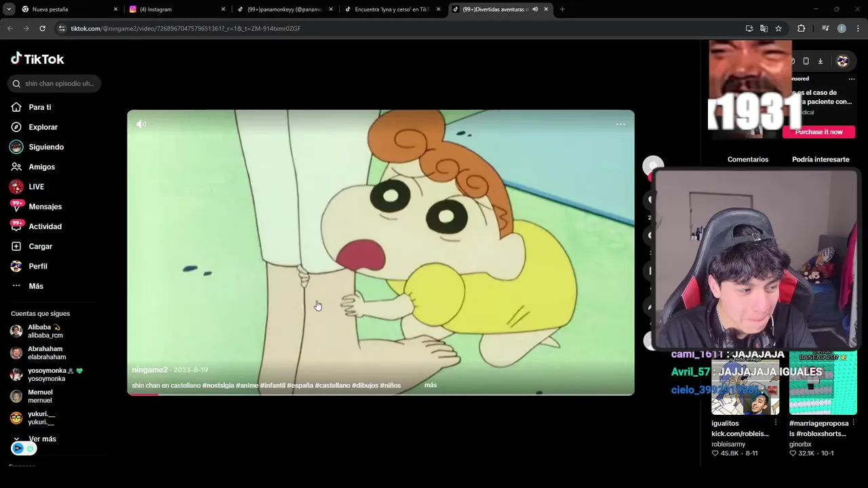Click the #castellano hashtag
868x488 pixels.
click(332, 385)
